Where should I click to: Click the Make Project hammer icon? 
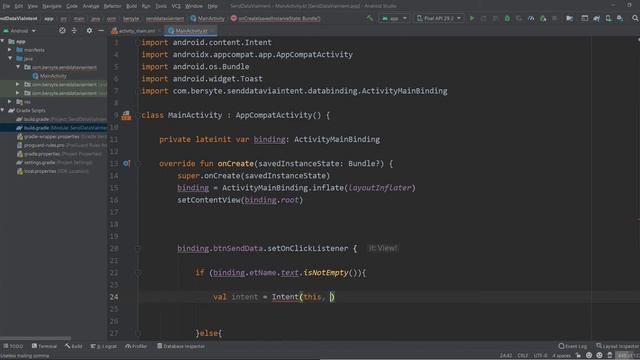click(370, 18)
